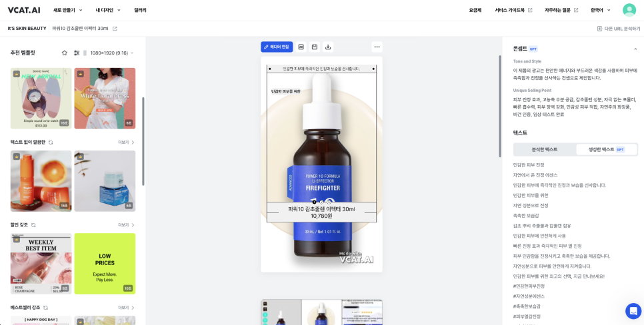Switch to the 생성한 텍스트 tab
644x325 pixels.
[x=606, y=149]
